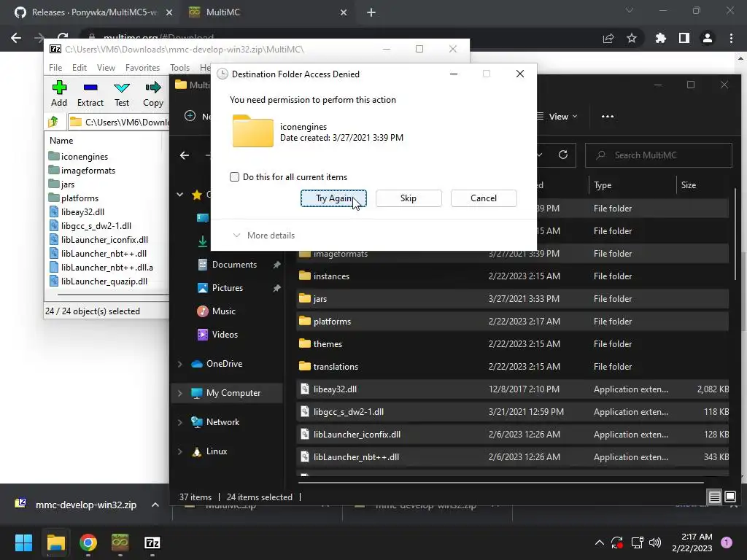Open the View menu in 7-Zip

click(x=106, y=68)
